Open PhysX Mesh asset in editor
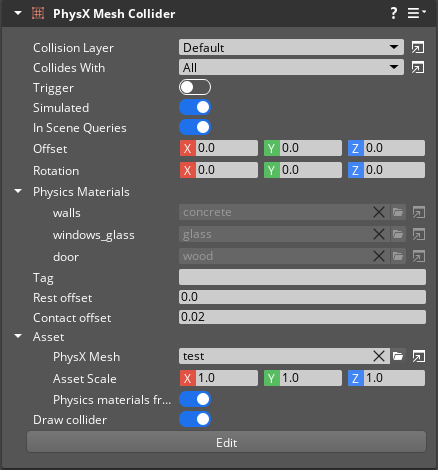The height and width of the screenshot is (470, 438). pos(419,356)
